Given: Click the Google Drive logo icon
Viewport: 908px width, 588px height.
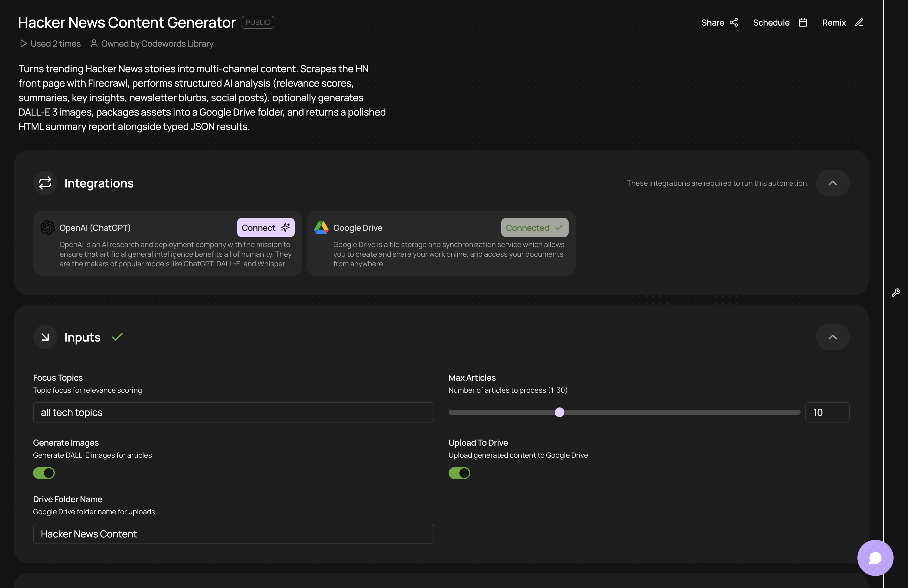Looking at the screenshot, I should click(x=321, y=227).
